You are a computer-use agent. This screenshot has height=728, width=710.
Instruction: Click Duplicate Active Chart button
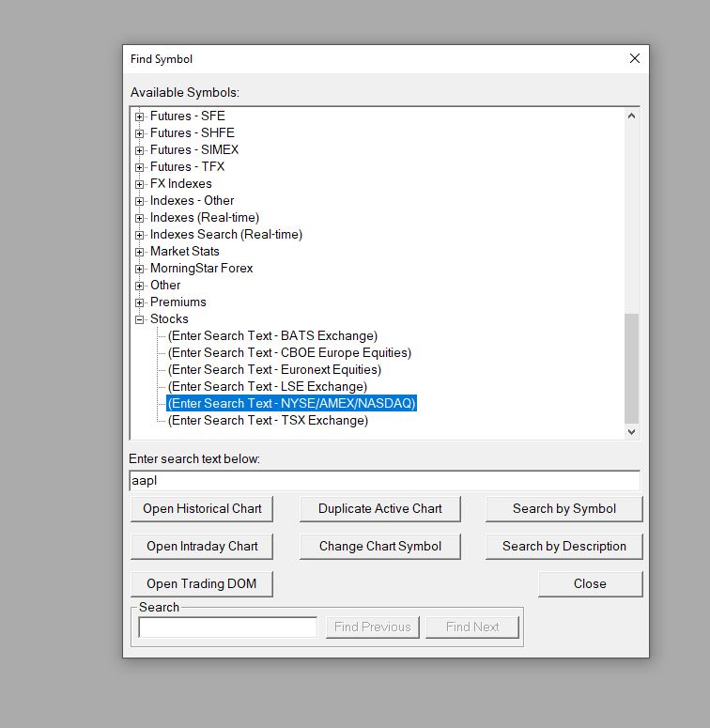click(x=380, y=509)
